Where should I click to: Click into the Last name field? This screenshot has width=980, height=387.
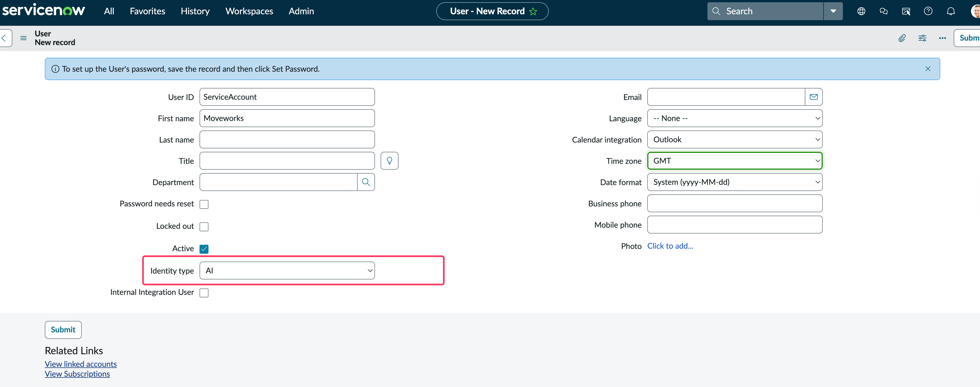point(287,140)
